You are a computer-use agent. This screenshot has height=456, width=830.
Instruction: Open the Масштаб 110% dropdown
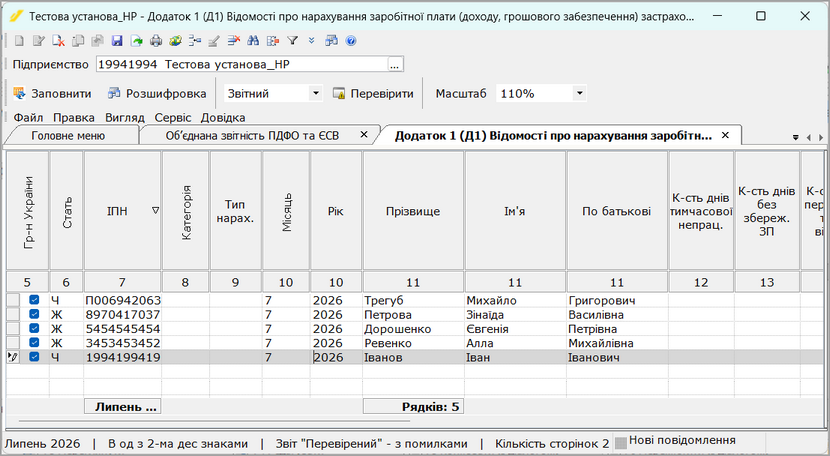coord(580,94)
